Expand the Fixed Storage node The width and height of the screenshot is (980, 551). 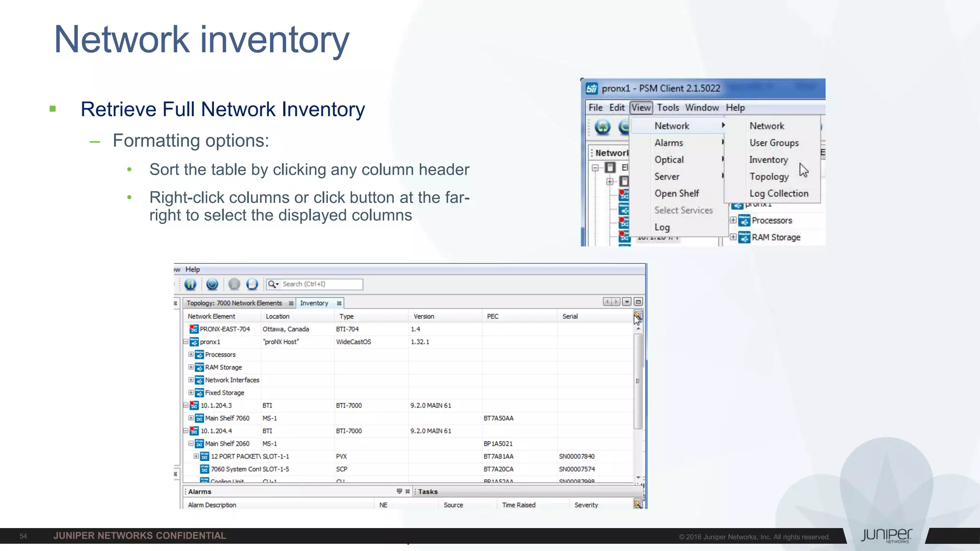(x=191, y=393)
